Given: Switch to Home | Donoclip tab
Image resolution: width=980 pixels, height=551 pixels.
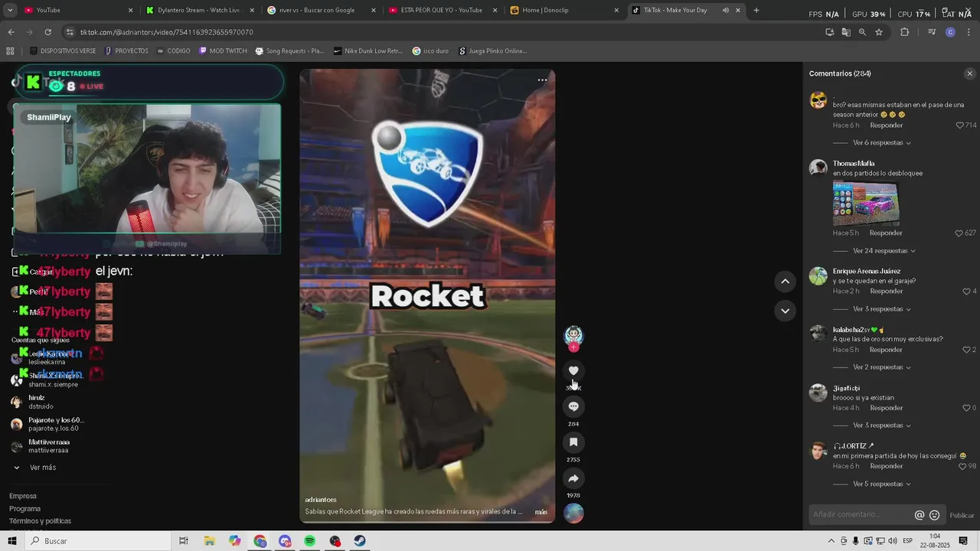Looking at the screenshot, I should click(563, 10).
